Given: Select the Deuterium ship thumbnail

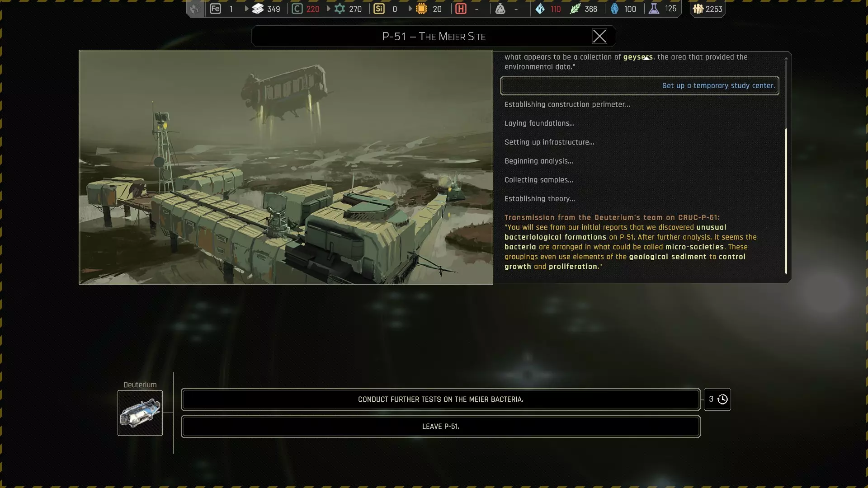Looking at the screenshot, I should pos(140,413).
